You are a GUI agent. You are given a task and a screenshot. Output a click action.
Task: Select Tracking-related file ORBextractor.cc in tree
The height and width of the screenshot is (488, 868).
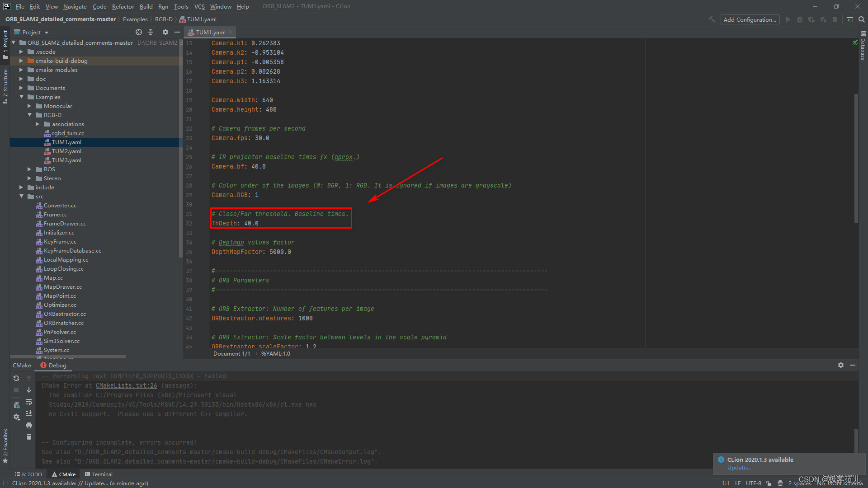coord(65,314)
